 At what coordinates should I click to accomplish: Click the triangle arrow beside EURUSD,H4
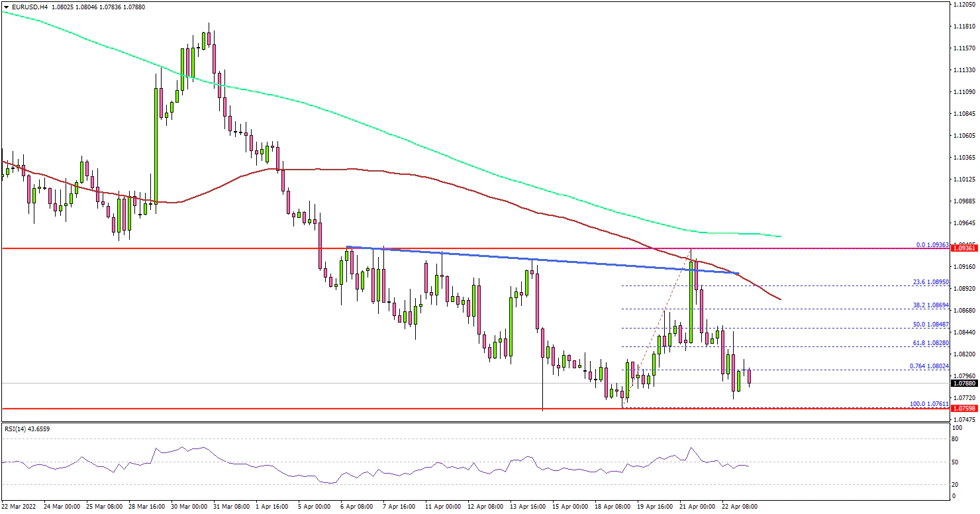pos(6,7)
